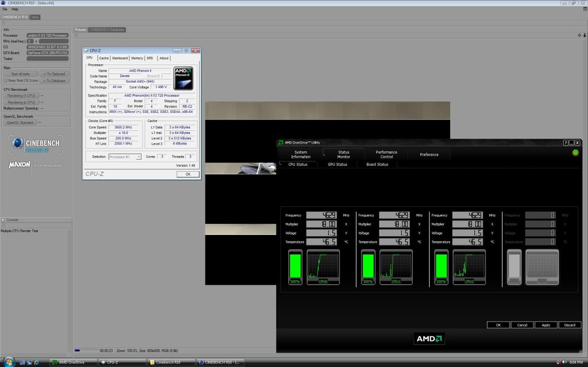The image size is (588, 367).
Task: Click Show Desktop quick launch icon
Action: point(22,362)
